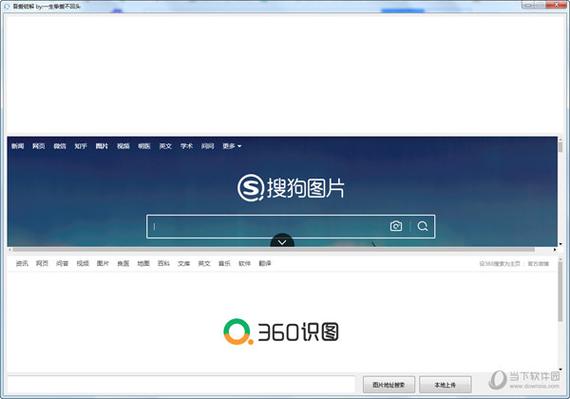Open the 更多 dropdown in Sogou navigation
The height and width of the screenshot is (399, 570).
click(232, 146)
